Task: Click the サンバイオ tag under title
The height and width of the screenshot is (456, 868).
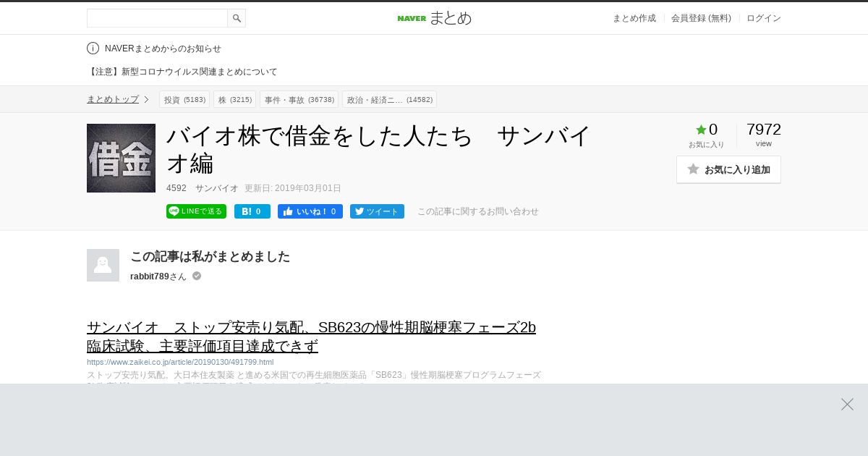Action: 217,188
